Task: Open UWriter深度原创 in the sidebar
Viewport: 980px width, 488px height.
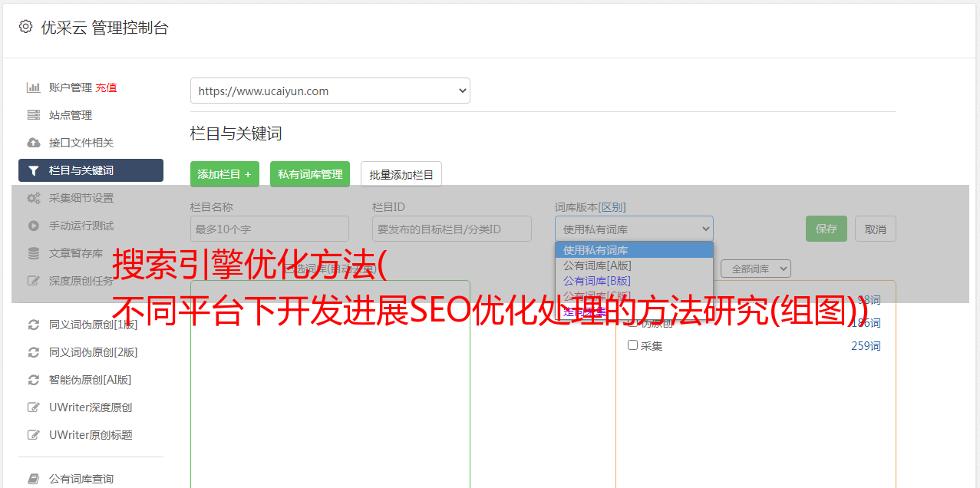Action: point(91,407)
